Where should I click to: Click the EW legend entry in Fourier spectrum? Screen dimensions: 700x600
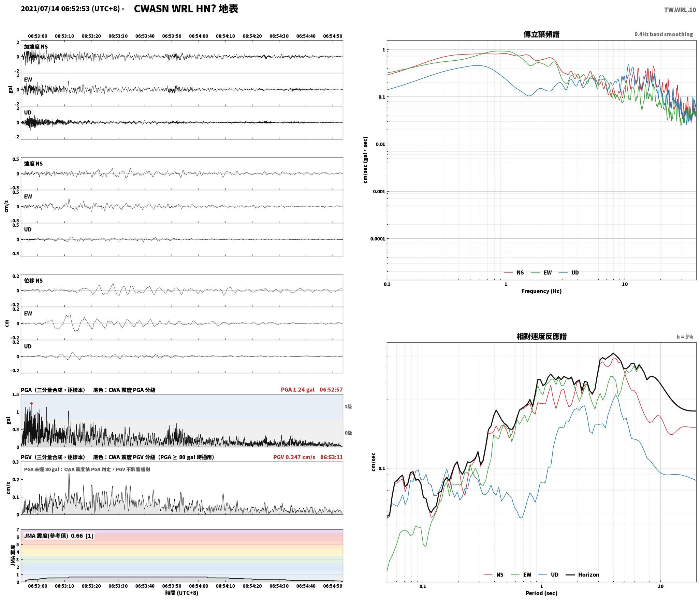(541, 272)
